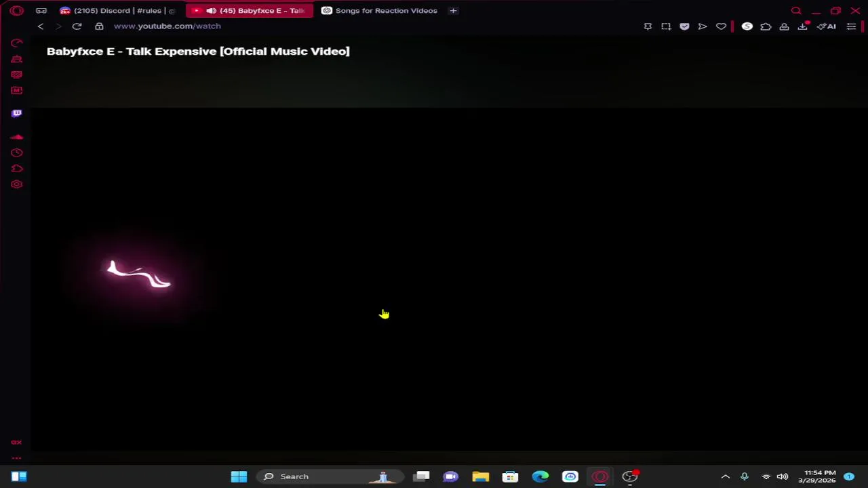Go back to previous page
Image resolution: width=868 pixels, height=488 pixels.
41,26
